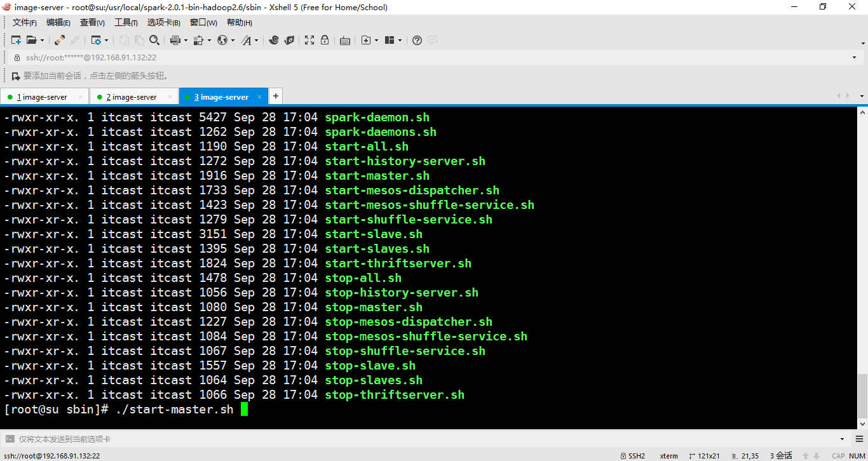868x461 pixels.
Task: Expand the Font dropdown arrow
Action: 257,40
